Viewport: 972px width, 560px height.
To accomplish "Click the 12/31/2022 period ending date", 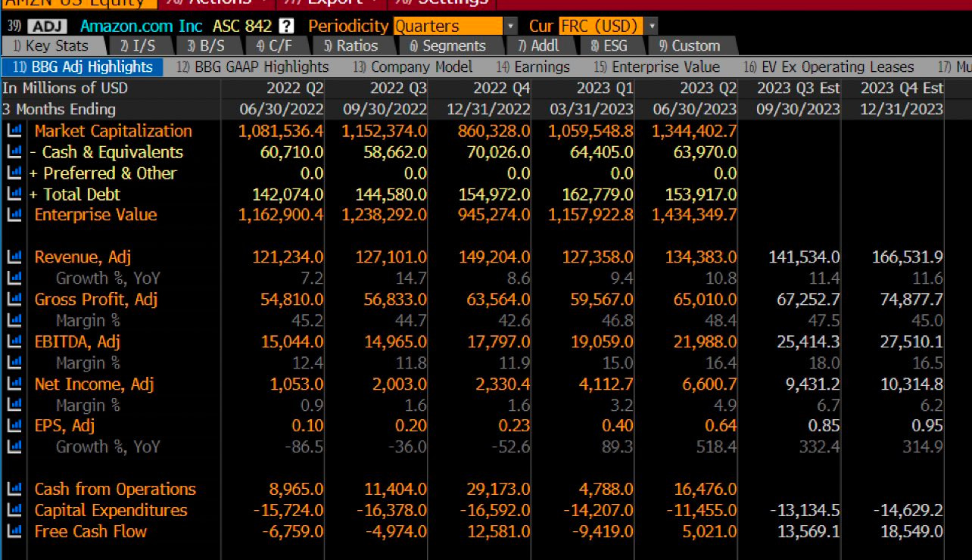I will [x=488, y=110].
